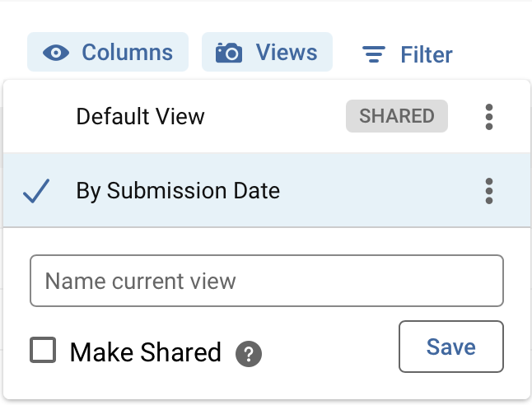Screen dimensions: 532x405
Task: Click the eye icon on Columns button
Action: tap(56, 54)
